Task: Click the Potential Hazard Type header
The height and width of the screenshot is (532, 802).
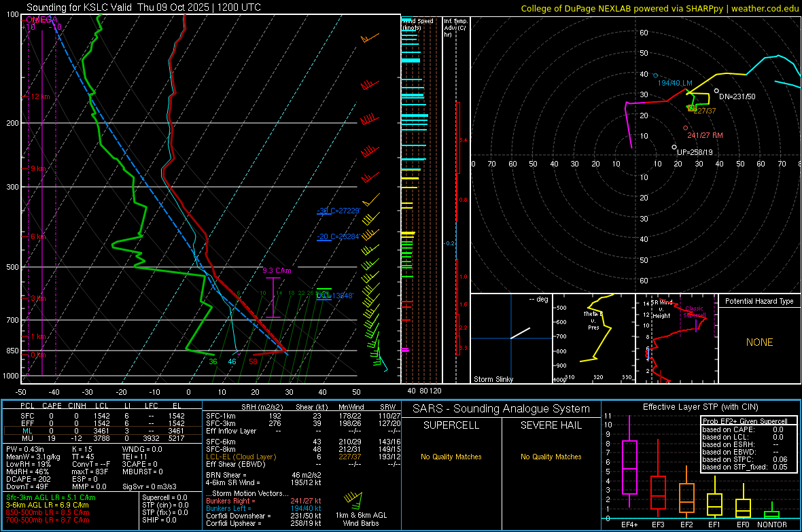Action: coord(759,301)
